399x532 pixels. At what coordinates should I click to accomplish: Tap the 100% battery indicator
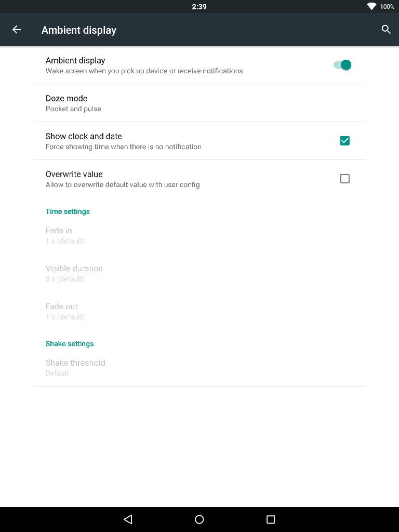pyautogui.click(x=387, y=6)
